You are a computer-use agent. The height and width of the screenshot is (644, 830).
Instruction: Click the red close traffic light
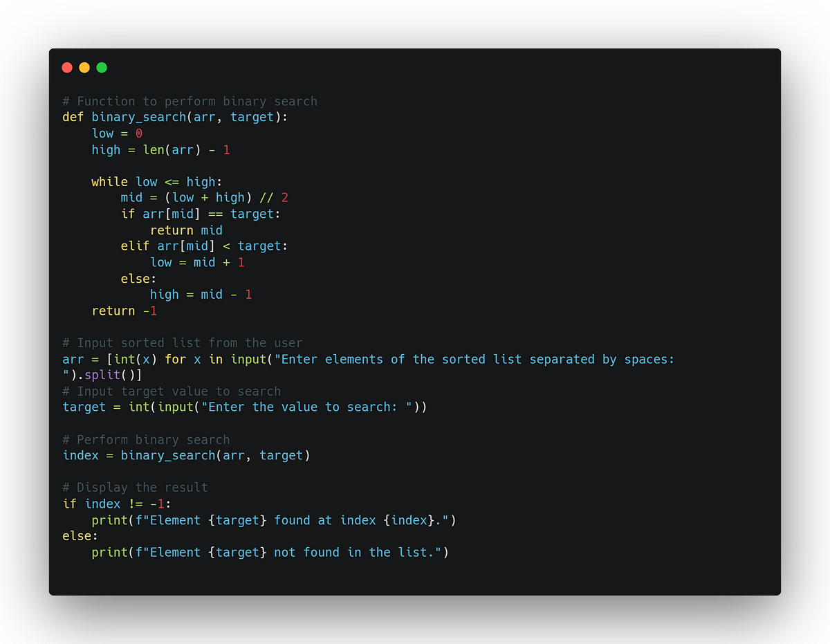[x=67, y=67]
